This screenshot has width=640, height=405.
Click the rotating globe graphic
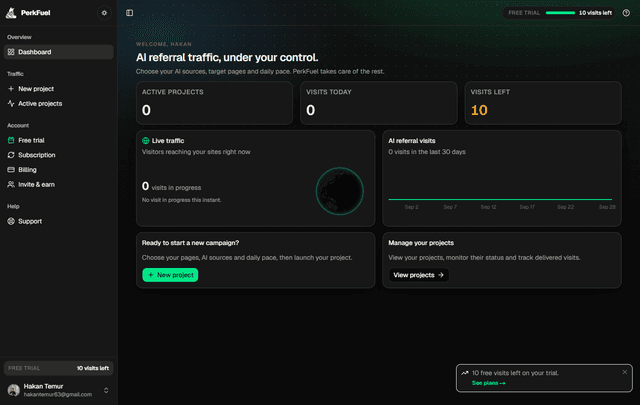click(x=340, y=191)
